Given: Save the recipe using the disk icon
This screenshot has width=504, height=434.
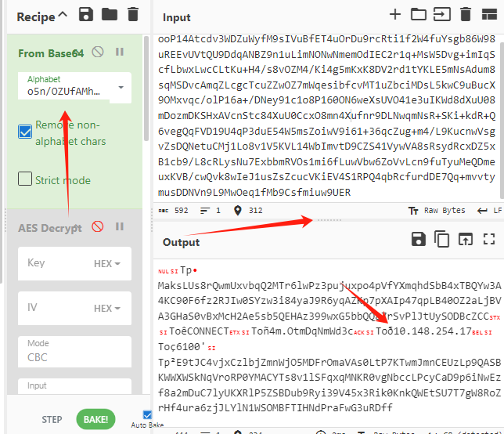Looking at the screenshot, I should click(x=86, y=14).
